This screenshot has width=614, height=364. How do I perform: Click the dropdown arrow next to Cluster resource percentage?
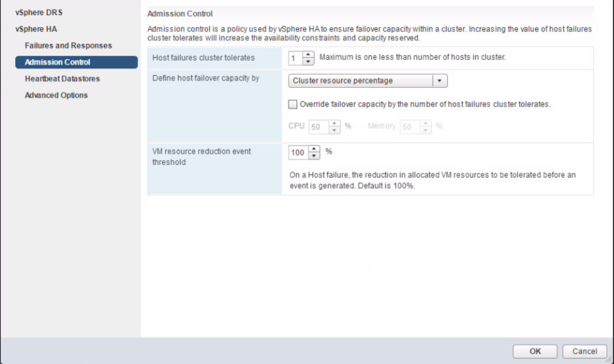439,81
